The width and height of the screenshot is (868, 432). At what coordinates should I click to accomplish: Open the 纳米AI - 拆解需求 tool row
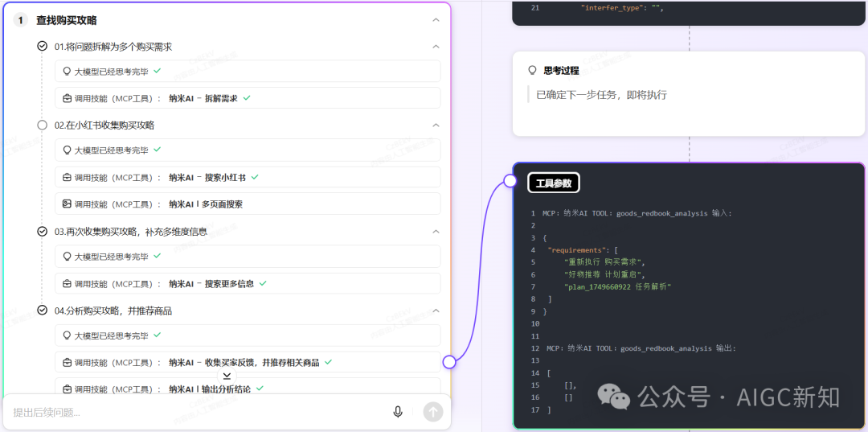[x=248, y=97]
